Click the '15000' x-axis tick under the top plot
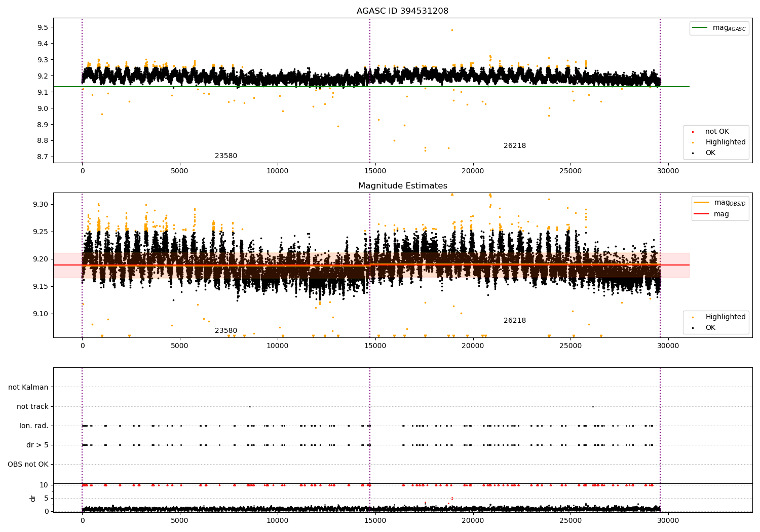Viewport: 760px width, 532px height. pos(375,171)
